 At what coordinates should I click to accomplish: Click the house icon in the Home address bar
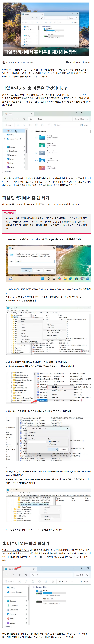31,119
